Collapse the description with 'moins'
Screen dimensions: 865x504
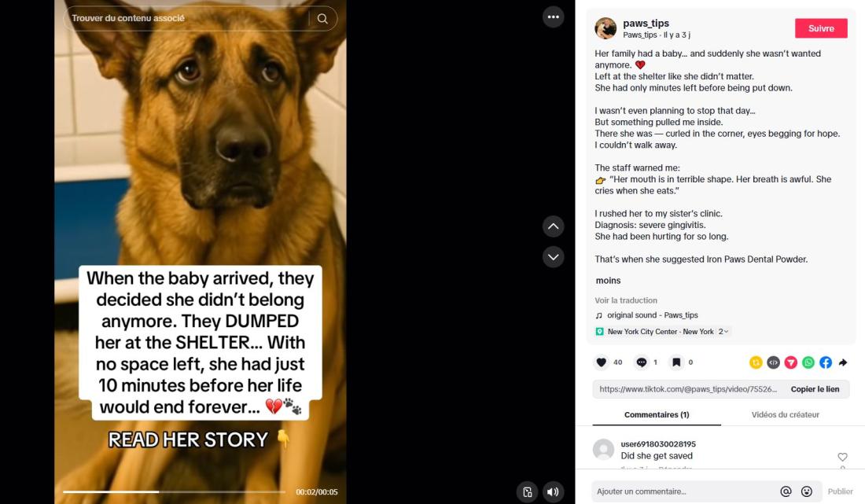(608, 281)
